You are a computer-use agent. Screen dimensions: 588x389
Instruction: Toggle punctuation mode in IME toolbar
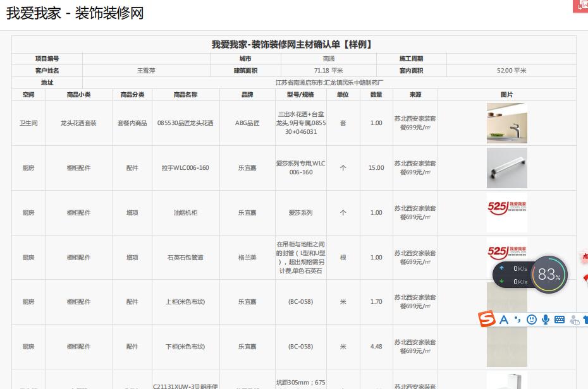[517, 320]
